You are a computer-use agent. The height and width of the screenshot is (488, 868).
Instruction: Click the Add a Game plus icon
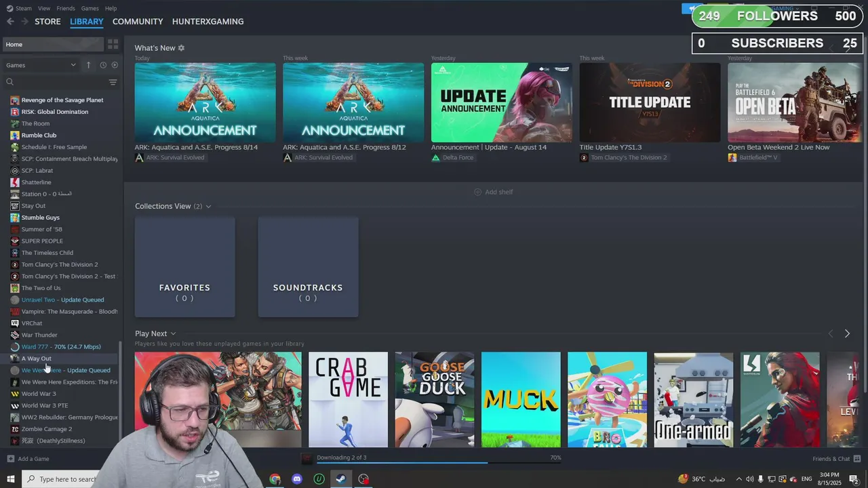(10, 459)
